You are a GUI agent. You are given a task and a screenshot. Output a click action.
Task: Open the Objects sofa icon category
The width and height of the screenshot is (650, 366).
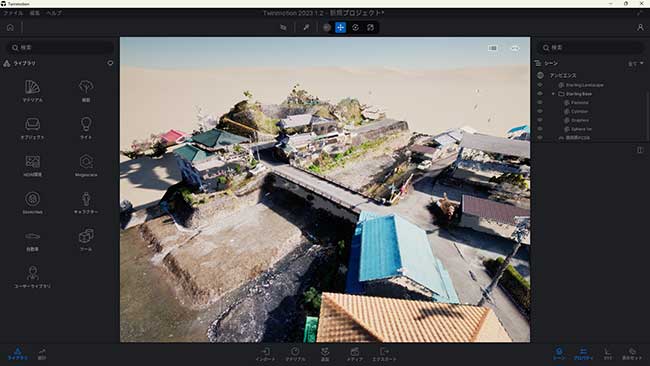tap(32, 128)
